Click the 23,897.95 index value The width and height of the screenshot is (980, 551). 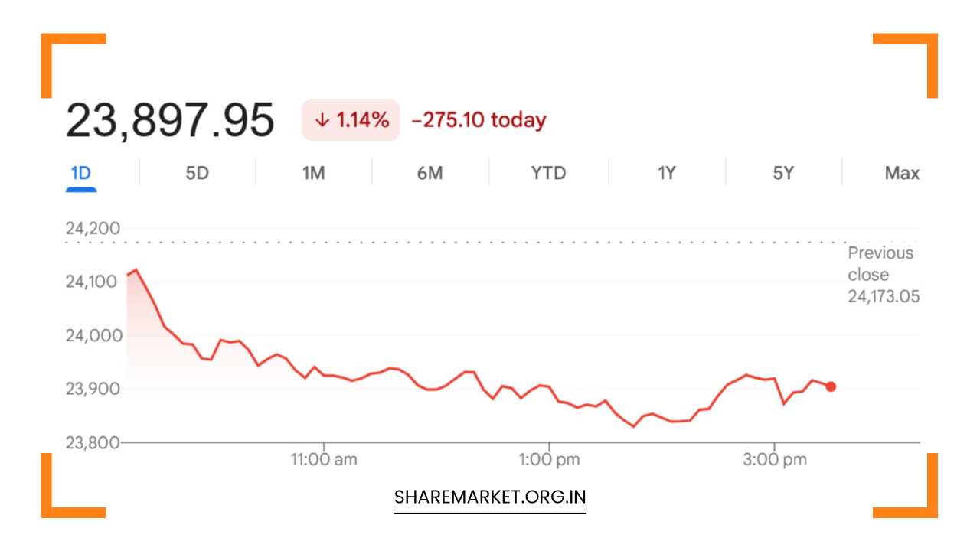170,121
